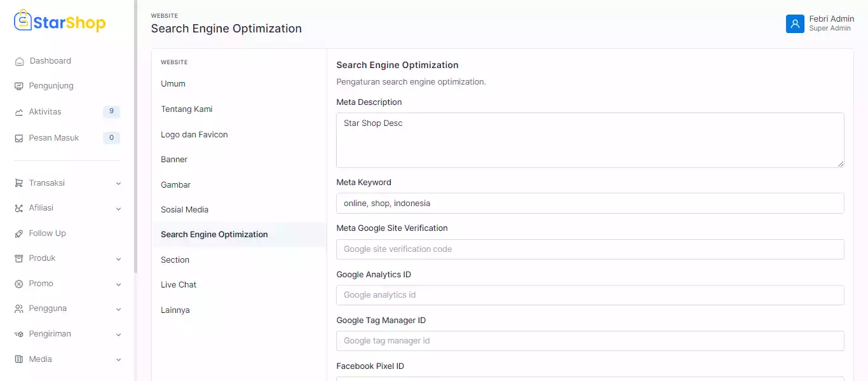Click the Follow Up rocket icon

click(19, 233)
